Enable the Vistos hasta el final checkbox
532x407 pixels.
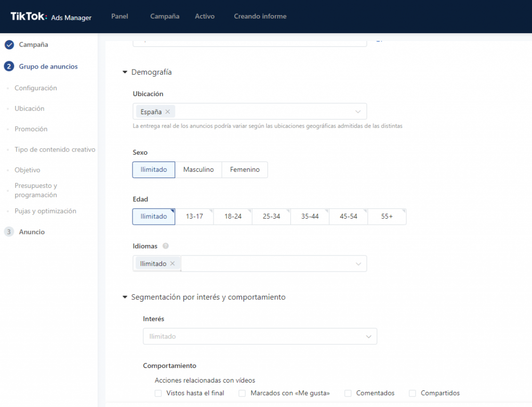coord(158,393)
